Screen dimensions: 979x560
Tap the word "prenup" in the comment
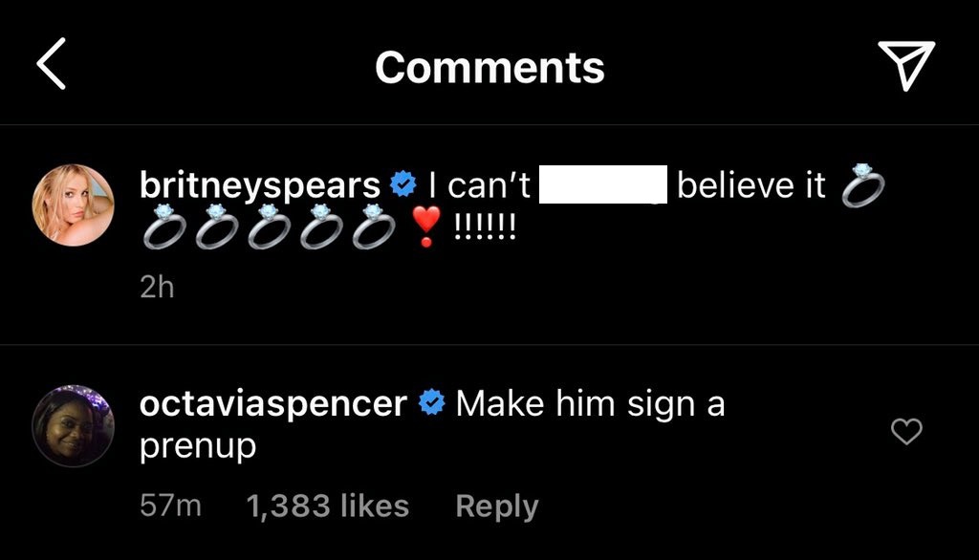(x=198, y=445)
